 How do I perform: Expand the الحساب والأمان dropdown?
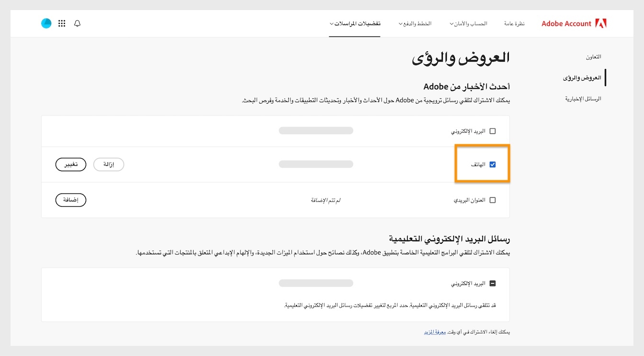click(468, 23)
